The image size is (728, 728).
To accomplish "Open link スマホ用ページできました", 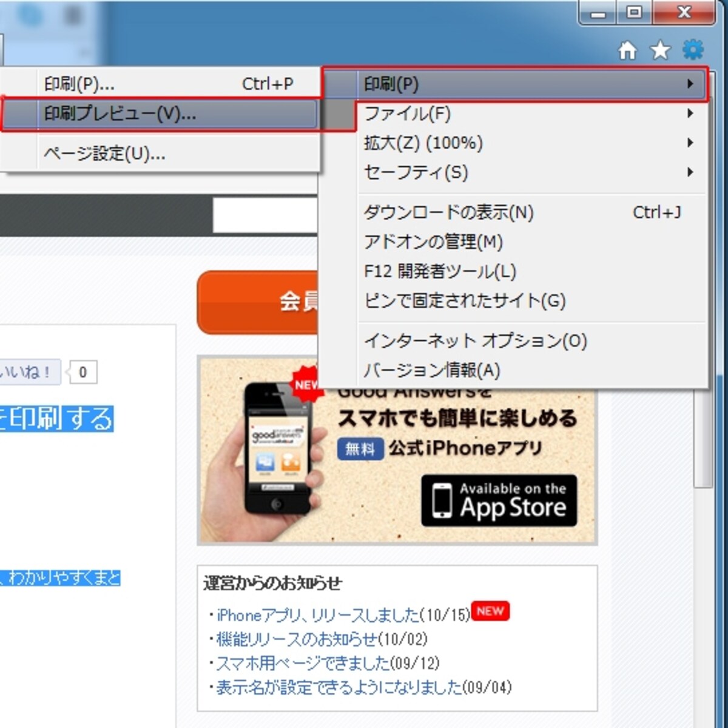I will (x=303, y=662).
